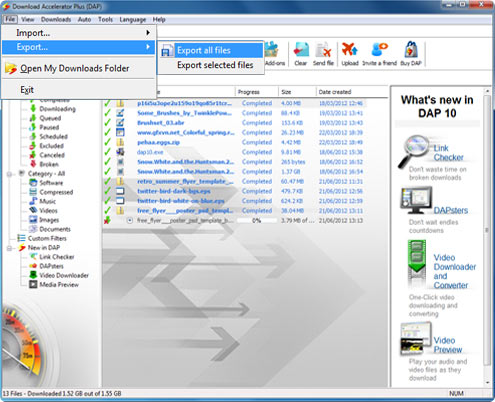Open the View menu
This screenshot has height=402, width=495.
[x=28, y=20]
